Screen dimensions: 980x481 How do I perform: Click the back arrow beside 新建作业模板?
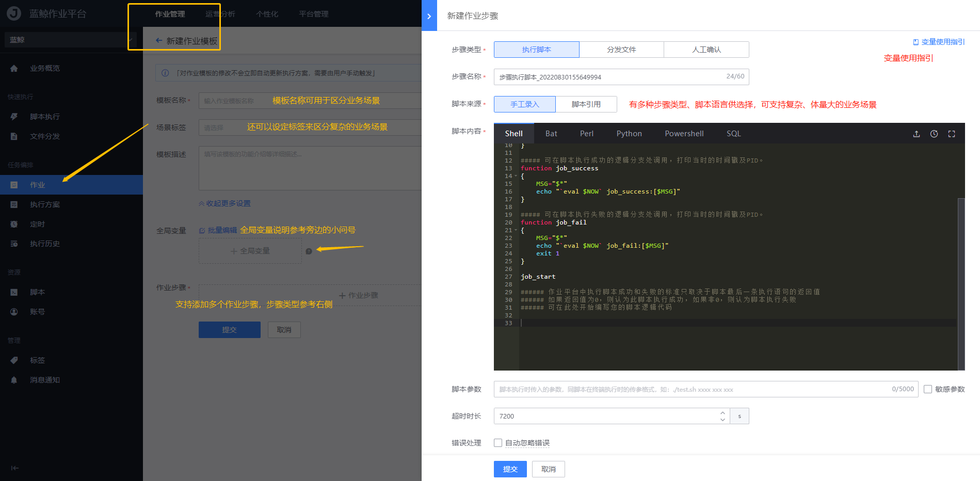tap(159, 40)
